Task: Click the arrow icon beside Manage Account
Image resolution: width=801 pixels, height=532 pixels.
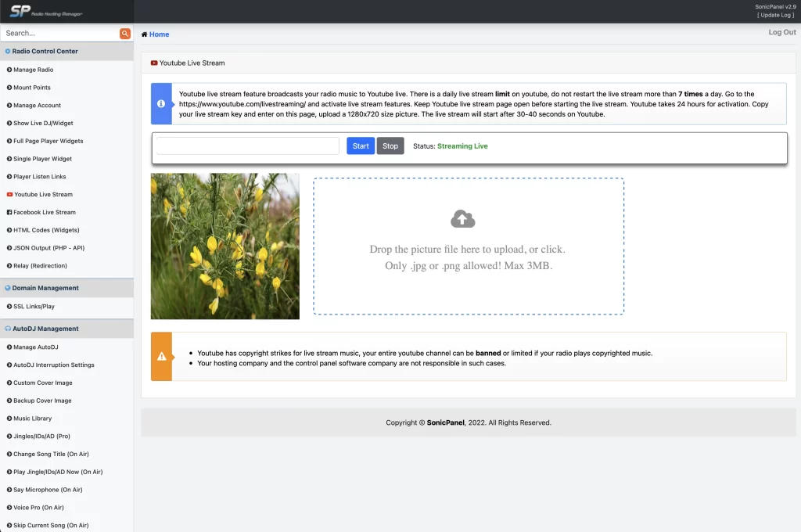Action: 9,106
